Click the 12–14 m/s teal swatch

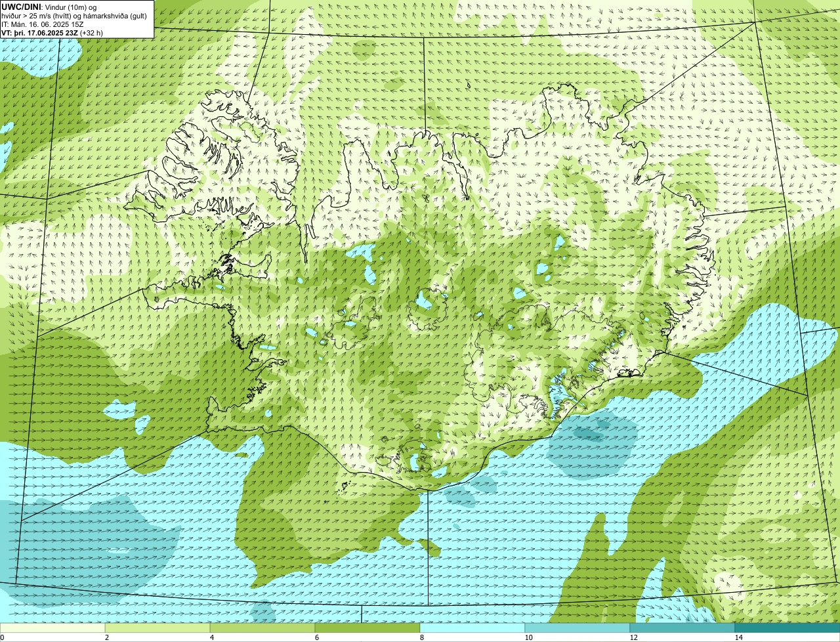pos(682,628)
